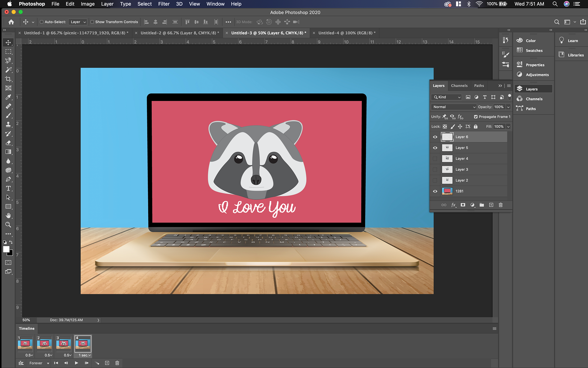Screen dimensions: 588x368
Task: Select the Hand tool
Action: point(8,216)
